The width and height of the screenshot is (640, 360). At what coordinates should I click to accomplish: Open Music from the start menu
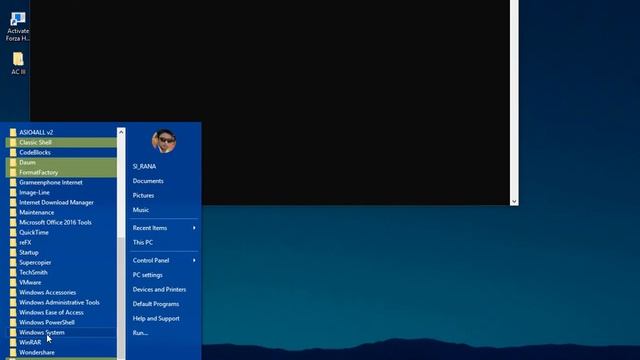pyautogui.click(x=140, y=210)
